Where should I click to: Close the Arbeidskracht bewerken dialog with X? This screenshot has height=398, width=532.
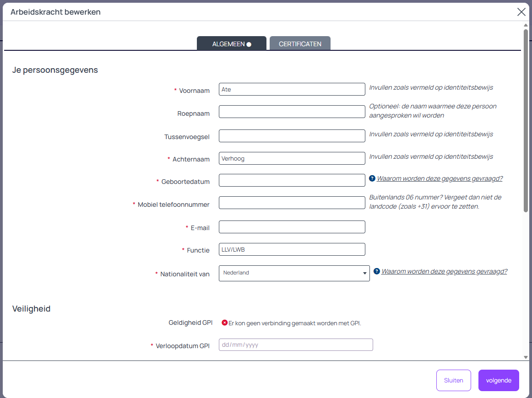pos(521,12)
